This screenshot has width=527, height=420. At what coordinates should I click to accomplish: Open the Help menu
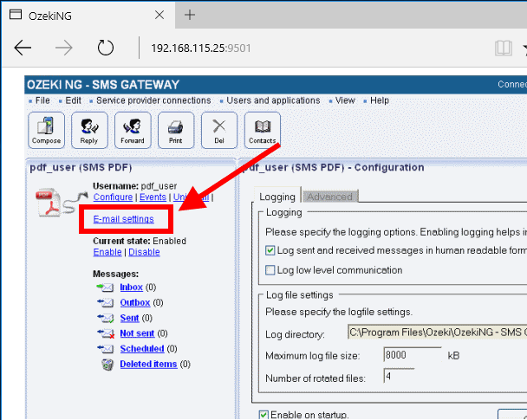(x=380, y=100)
